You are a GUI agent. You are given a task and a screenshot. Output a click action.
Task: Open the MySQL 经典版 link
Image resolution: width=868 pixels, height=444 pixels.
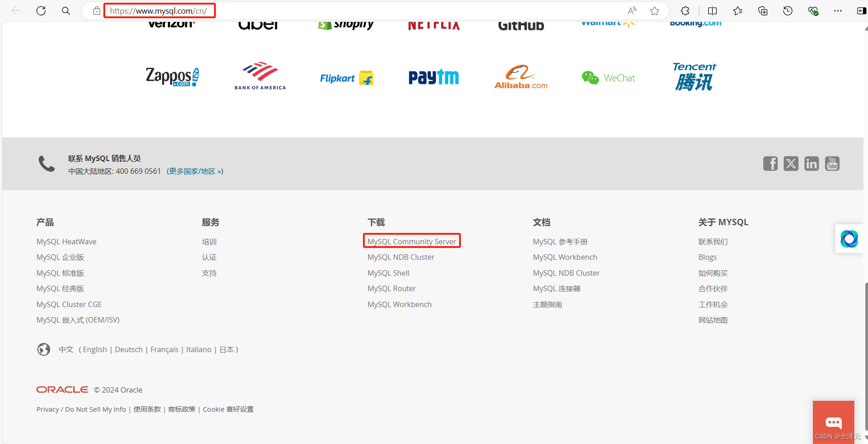60,288
